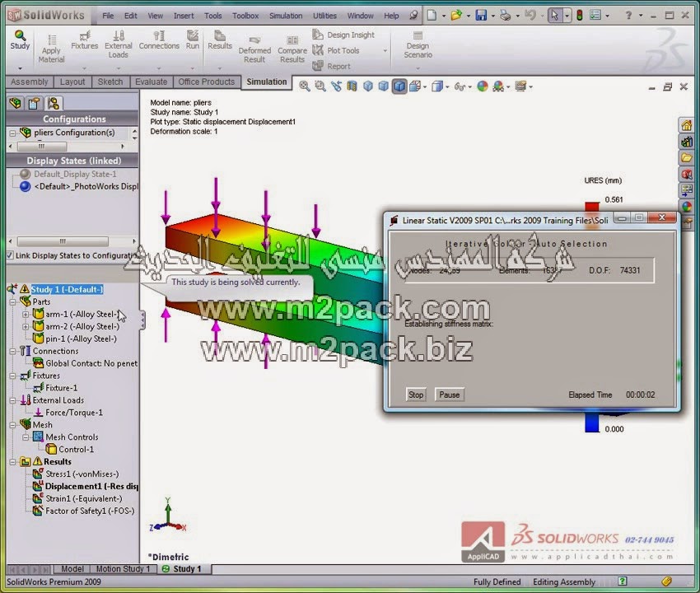Collapse the Mesh Controls node
This screenshot has width=700, height=593.
pos(26,437)
